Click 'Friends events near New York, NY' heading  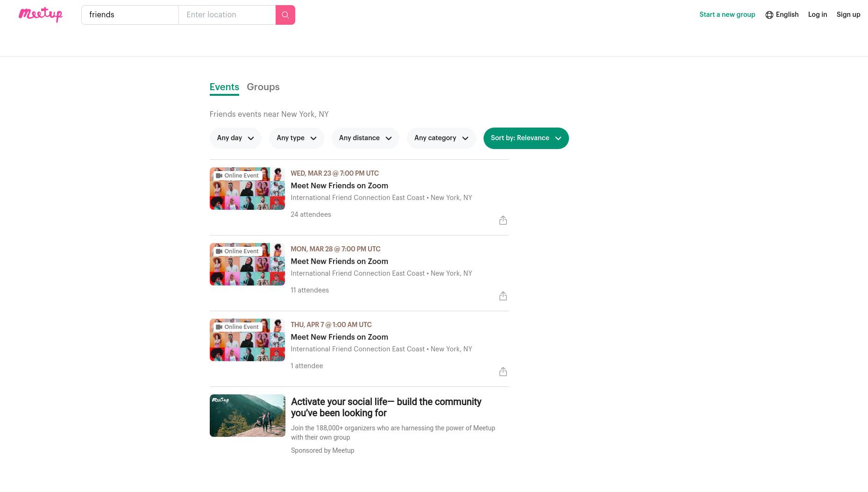(x=269, y=114)
